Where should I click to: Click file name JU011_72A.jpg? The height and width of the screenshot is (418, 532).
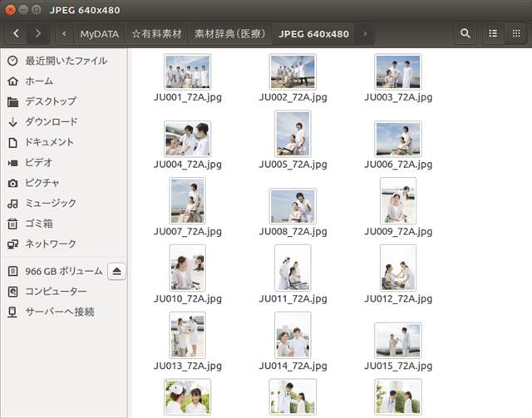[x=293, y=299]
